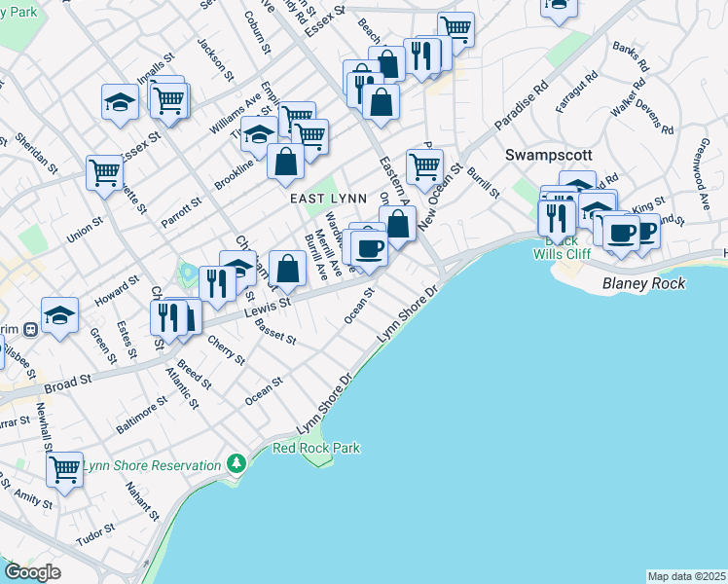Select the grocery cart marker near Union St
This screenshot has height=584, width=728.
pos(104,174)
